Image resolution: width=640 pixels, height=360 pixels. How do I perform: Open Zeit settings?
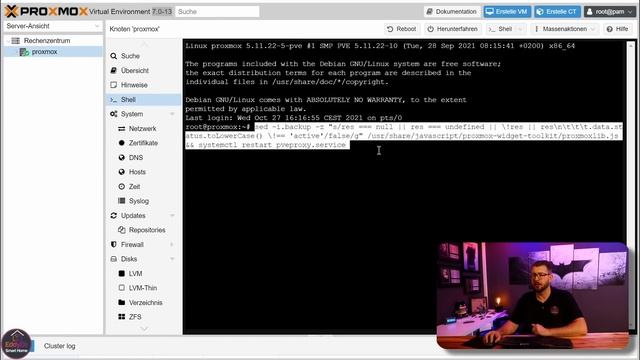(134, 187)
